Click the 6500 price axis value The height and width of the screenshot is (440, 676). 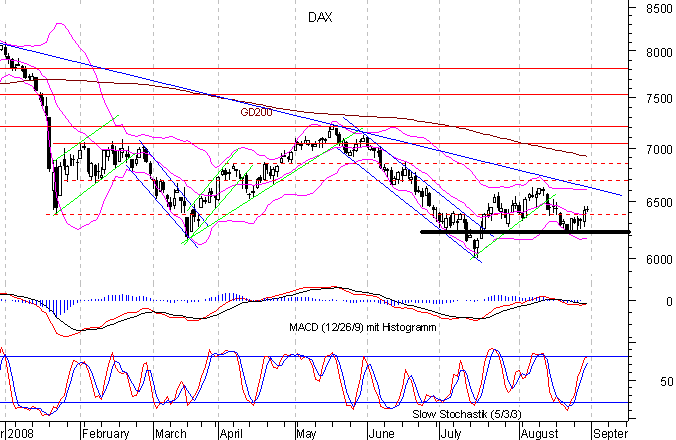[x=659, y=203]
